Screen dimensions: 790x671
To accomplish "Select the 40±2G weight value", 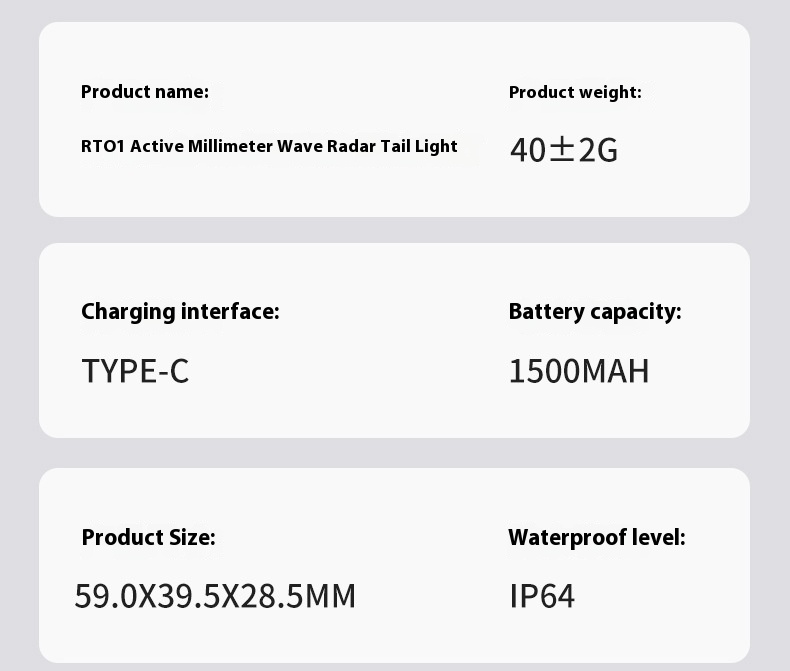I will tap(564, 150).
